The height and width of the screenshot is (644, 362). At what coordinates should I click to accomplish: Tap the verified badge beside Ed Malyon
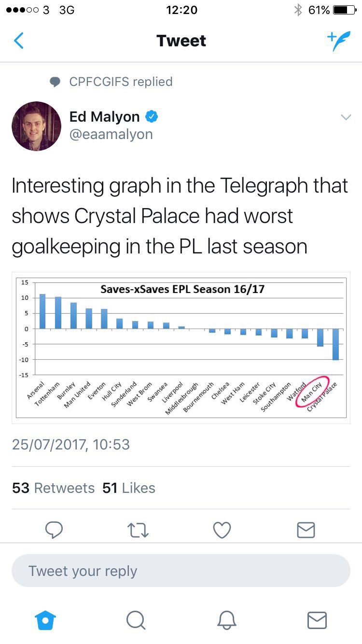[x=152, y=116]
